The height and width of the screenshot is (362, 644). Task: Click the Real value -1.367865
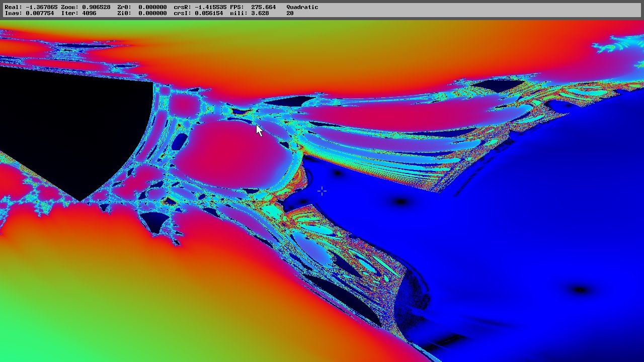point(41,7)
